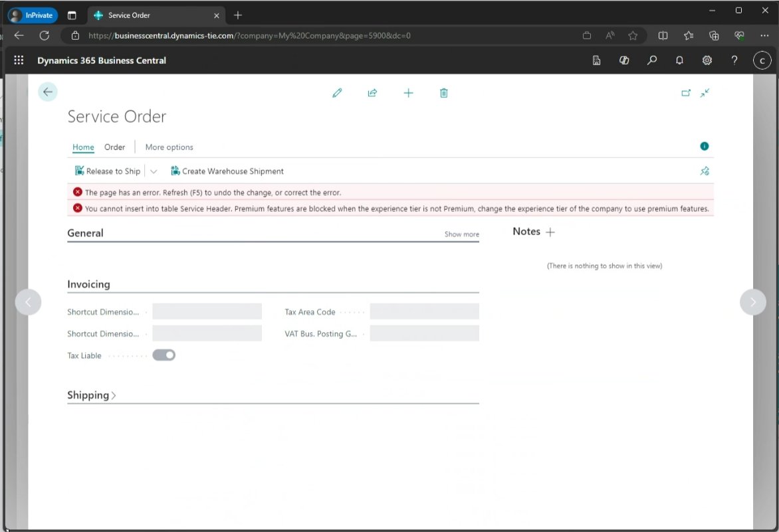This screenshot has width=779, height=532.
Task: Click Create Warehouse Shipment action
Action: click(x=227, y=171)
